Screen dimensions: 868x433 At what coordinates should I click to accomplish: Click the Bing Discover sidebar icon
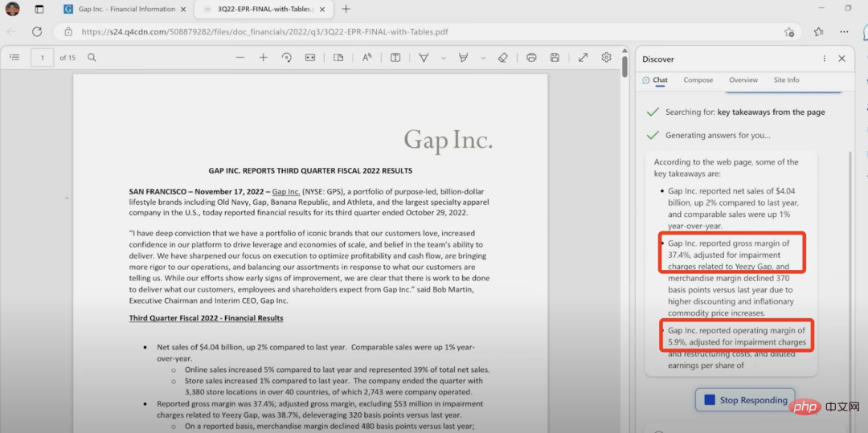(x=864, y=32)
